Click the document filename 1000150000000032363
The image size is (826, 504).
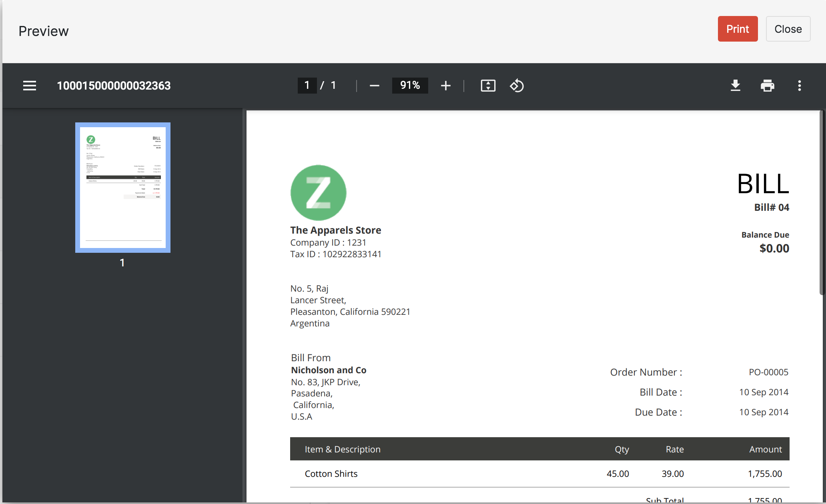click(x=114, y=86)
